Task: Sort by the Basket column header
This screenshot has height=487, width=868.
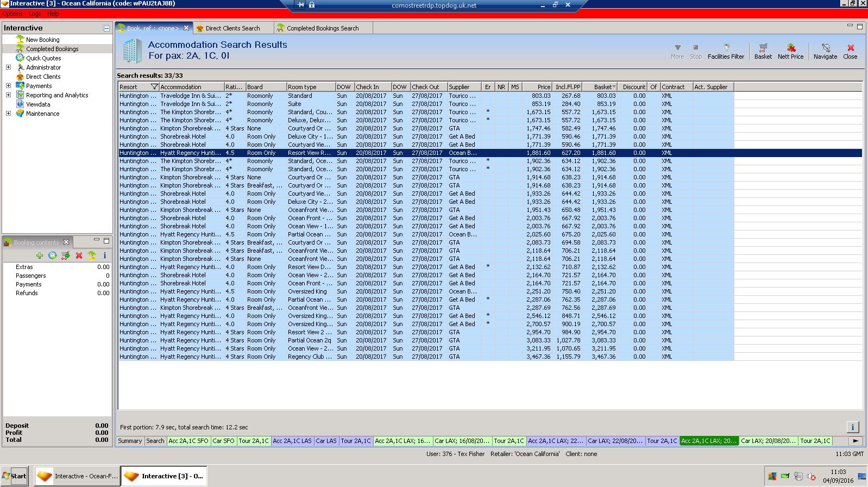Action: pos(602,87)
